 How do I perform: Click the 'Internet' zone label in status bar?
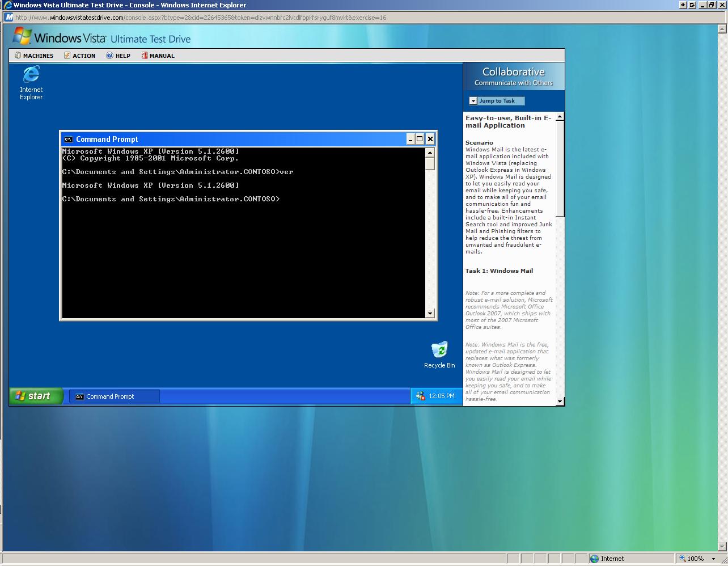pyautogui.click(x=612, y=559)
